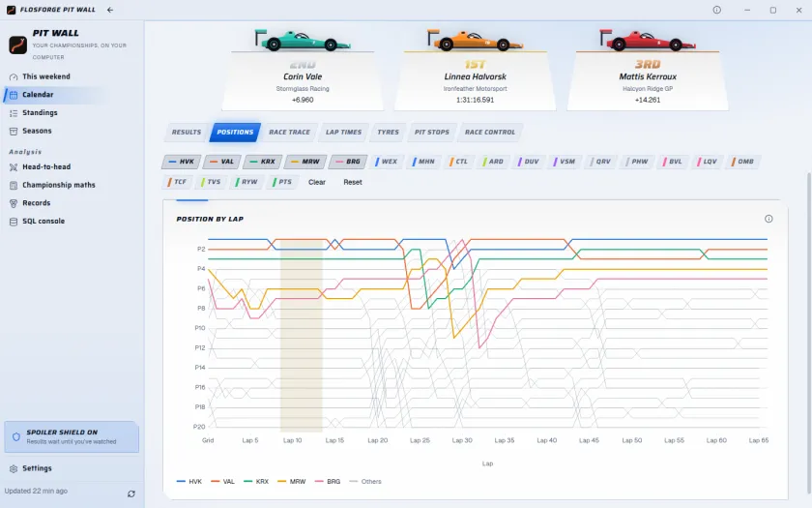The height and width of the screenshot is (508, 812).
Task: Enable the OMB driver chip
Action: (742, 162)
